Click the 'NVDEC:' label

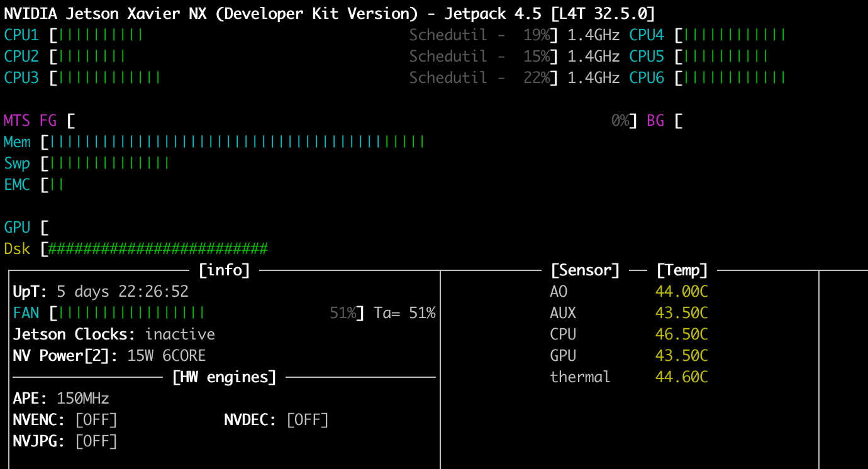click(250, 420)
